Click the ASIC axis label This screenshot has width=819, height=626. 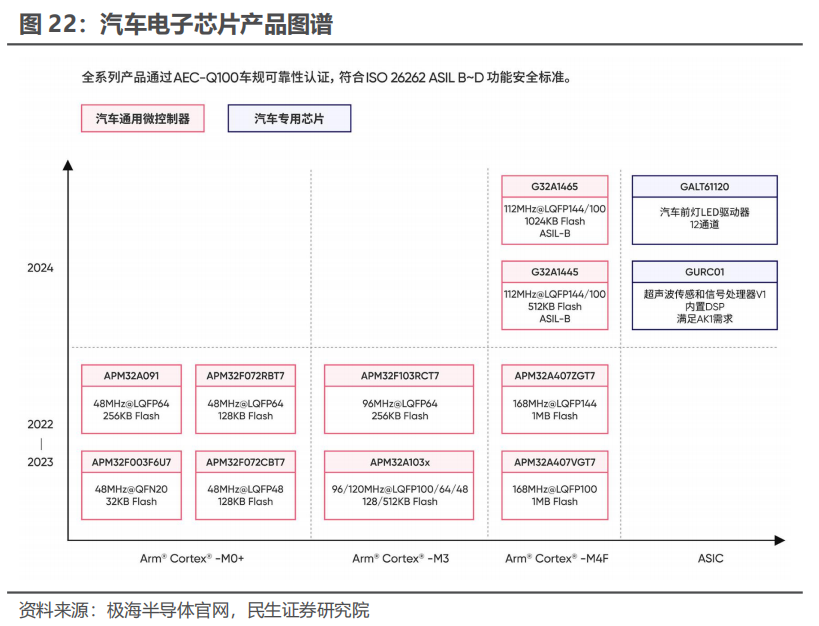[x=710, y=559]
